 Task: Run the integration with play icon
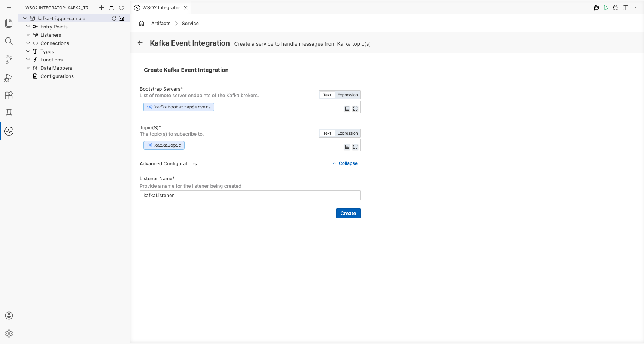pos(606,8)
